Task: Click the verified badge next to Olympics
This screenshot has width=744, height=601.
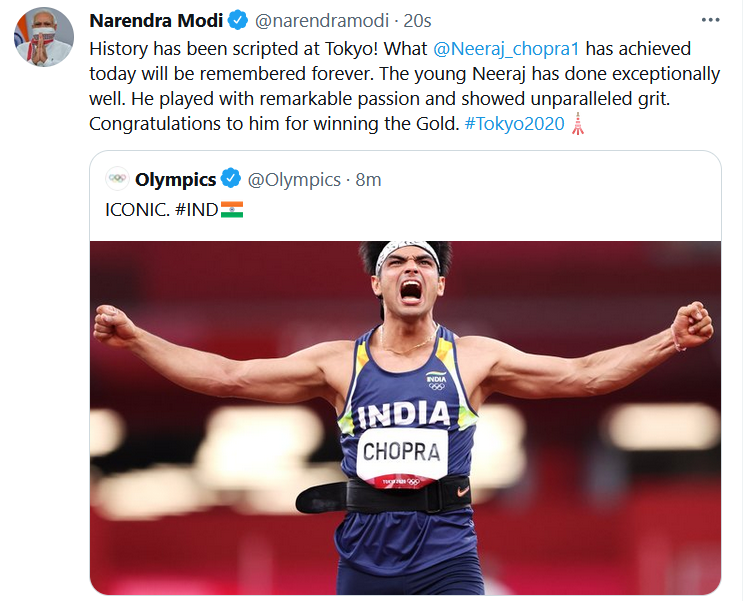Action: [231, 180]
